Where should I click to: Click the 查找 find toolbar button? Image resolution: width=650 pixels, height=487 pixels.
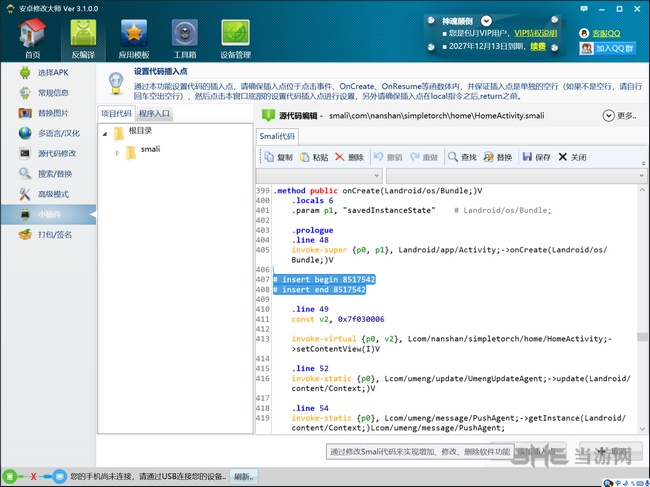tap(462, 157)
